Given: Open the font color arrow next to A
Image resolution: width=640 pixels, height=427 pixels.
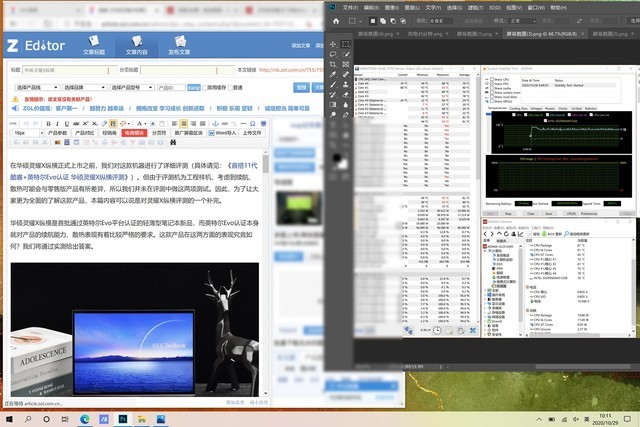Looking at the screenshot, I should click(x=146, y=124).
